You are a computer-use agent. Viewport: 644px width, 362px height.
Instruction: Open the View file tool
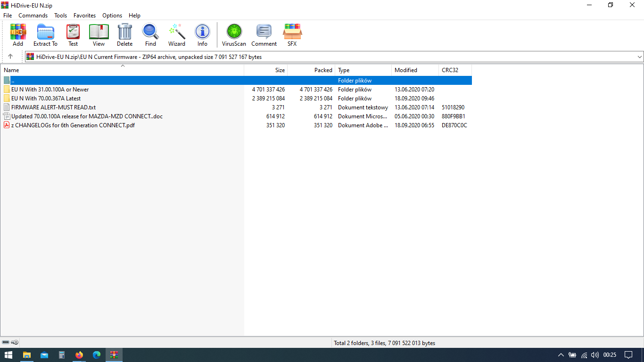click(x=99, y=35)
